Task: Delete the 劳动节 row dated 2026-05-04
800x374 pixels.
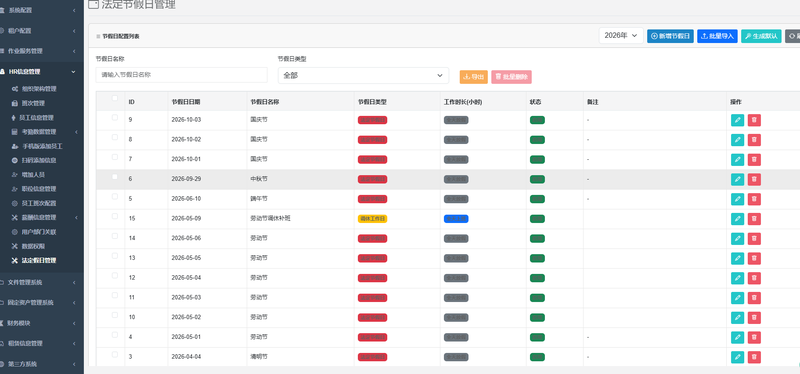Action: (x=754, y=278)
